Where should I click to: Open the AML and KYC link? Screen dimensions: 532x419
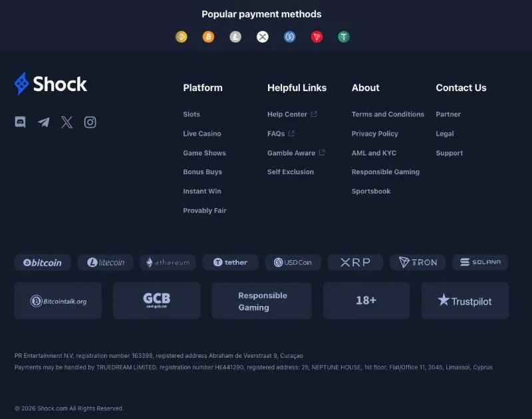374,153
